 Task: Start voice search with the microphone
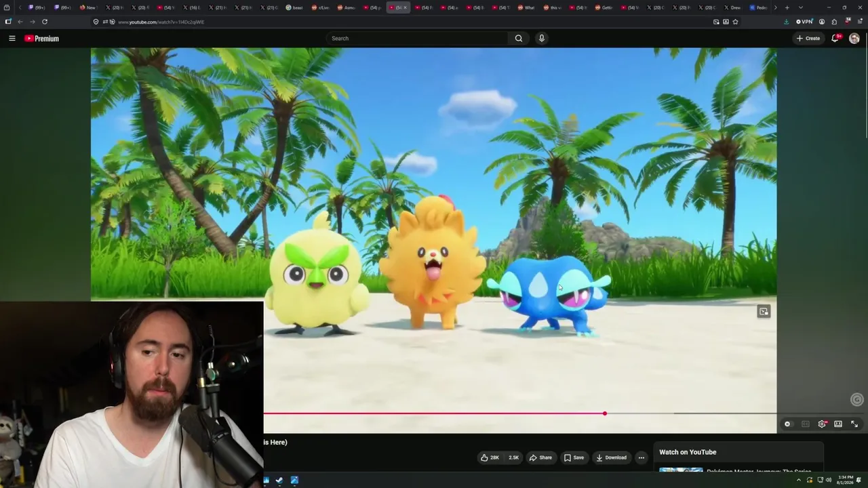pyautogui.click(x=541, y=39)
